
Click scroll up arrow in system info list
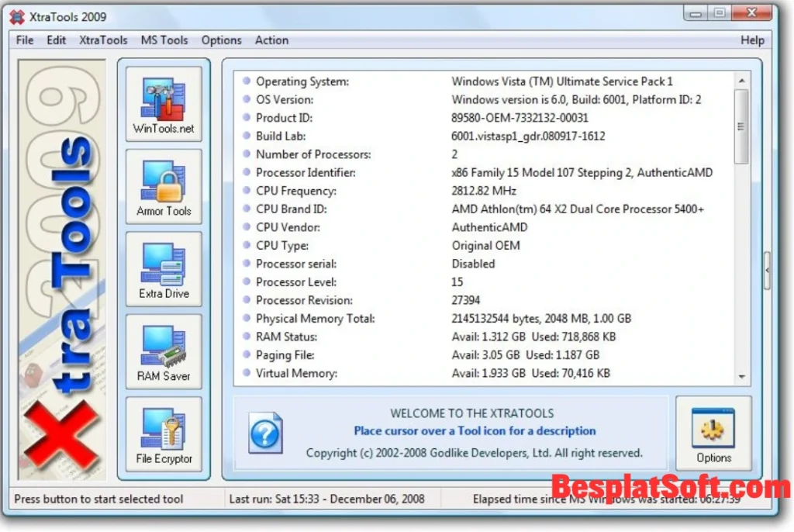pyautogui.click(x=741, y=80)
